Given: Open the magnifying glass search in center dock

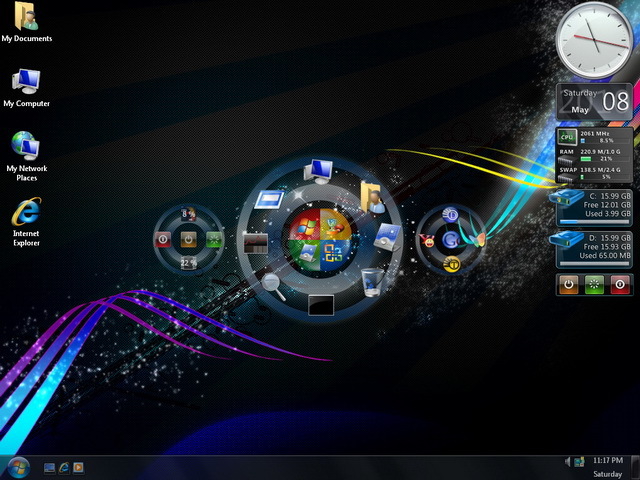Looking at the screenshot, I should pos(273,287).
